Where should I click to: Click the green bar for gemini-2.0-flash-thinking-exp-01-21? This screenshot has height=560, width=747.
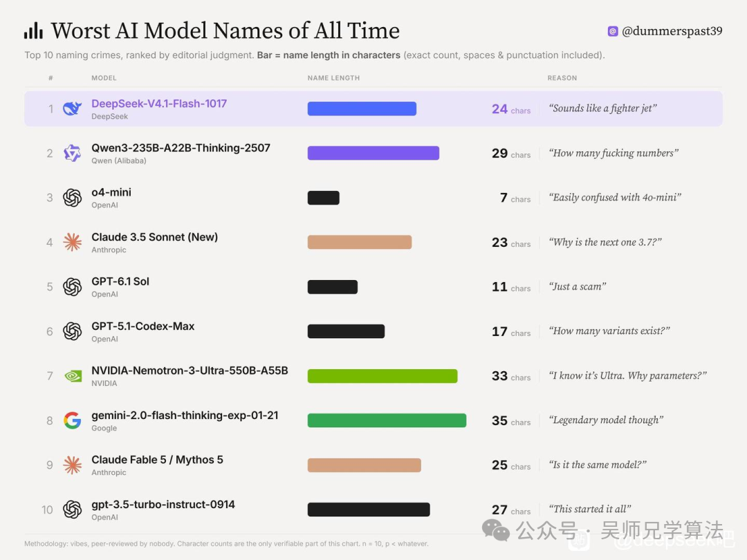pos(387,420)
